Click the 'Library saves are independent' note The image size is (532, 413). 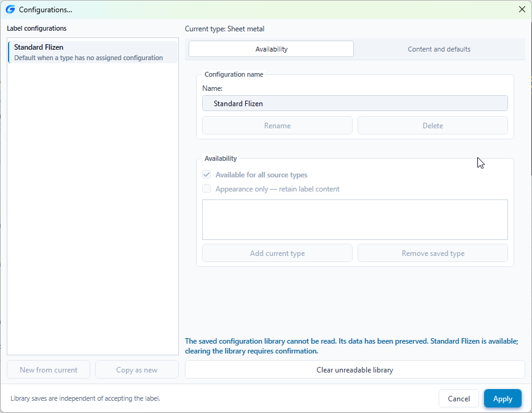pyautogui.click(x=85, y=398)
